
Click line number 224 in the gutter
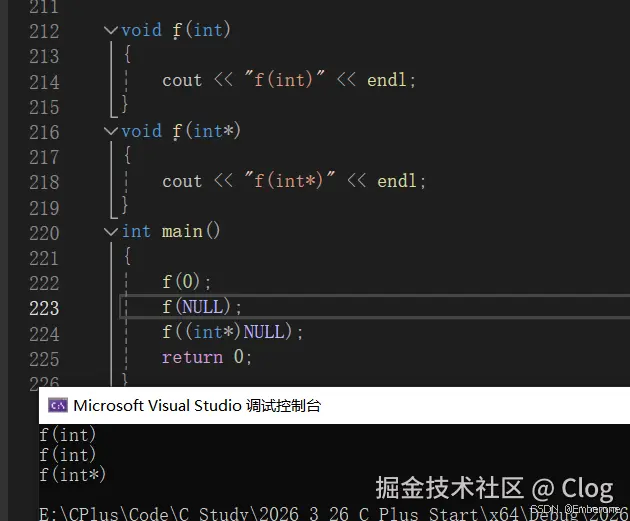click(44, 334)
